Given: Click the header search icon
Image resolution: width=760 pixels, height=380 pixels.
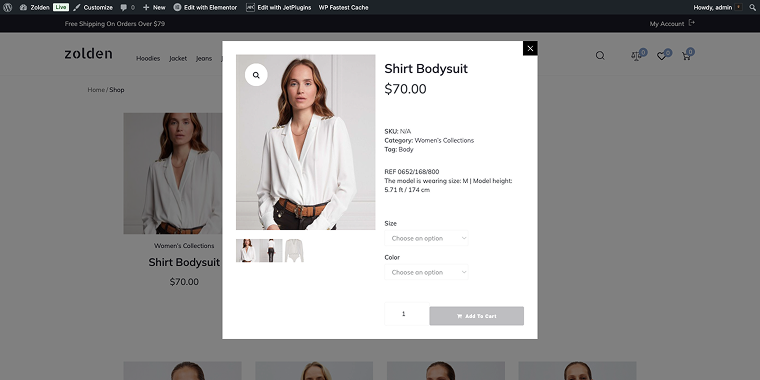Looking at the screenshot, I should point(600,56).
